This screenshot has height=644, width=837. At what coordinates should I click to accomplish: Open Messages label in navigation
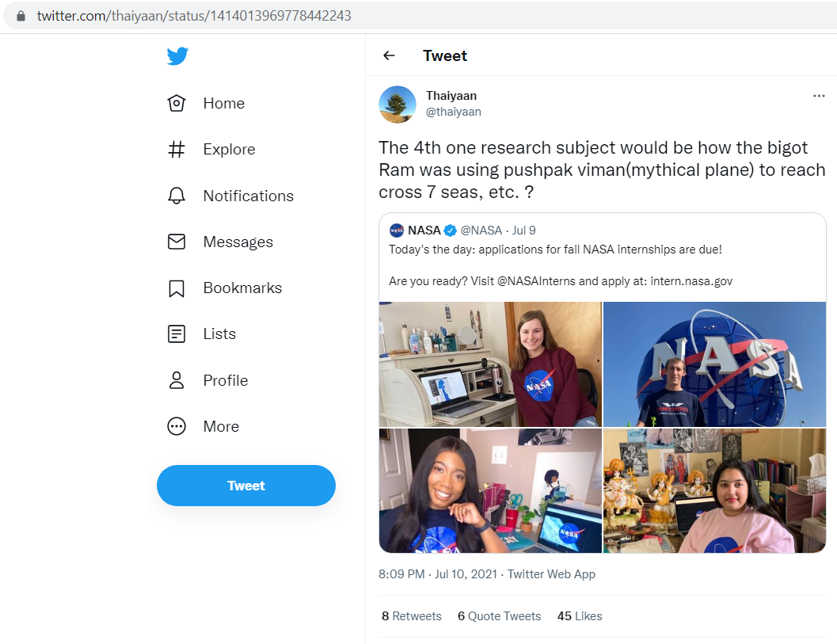(238, 242)
